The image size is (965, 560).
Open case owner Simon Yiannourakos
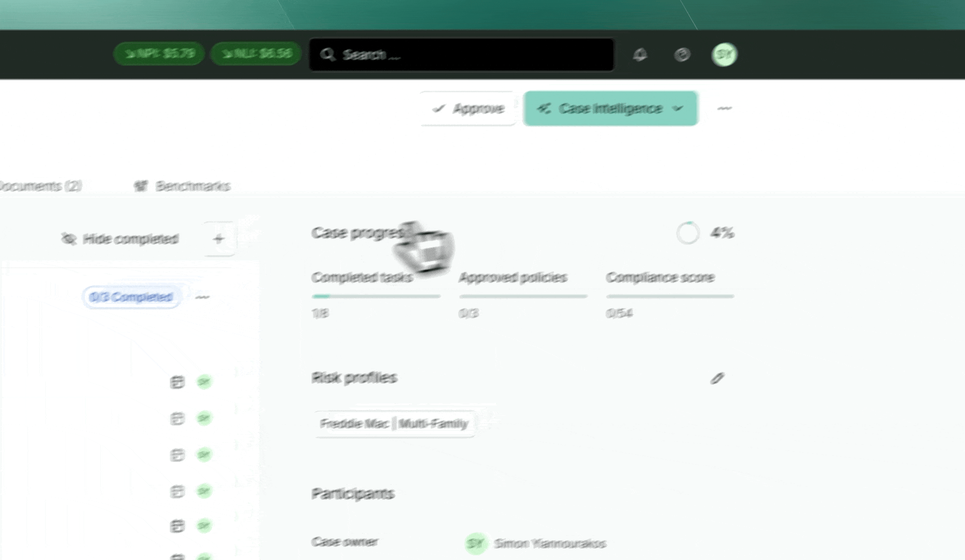[549, 543]
